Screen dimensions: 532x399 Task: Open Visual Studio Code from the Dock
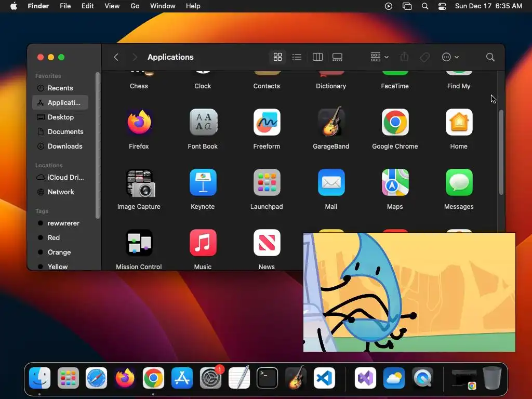pos(324,378)
